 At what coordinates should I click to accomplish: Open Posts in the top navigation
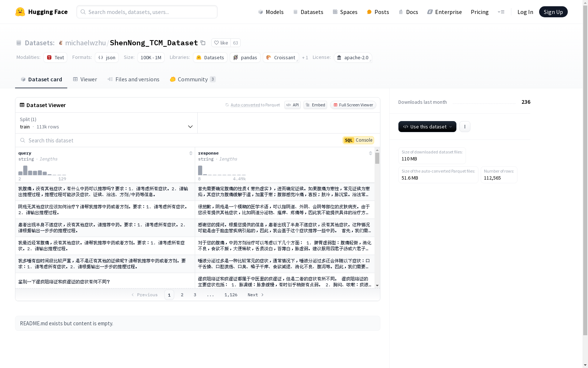pyautogui.click(x=378, y=12)
